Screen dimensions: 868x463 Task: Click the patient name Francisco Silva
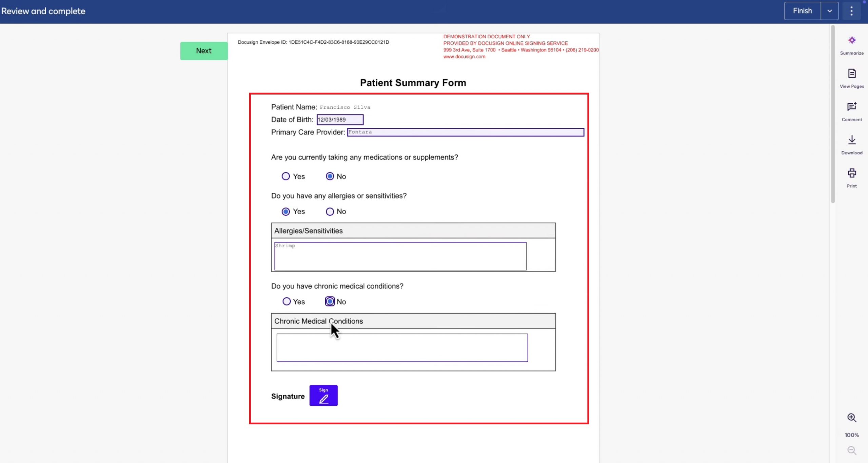[345, 107]
